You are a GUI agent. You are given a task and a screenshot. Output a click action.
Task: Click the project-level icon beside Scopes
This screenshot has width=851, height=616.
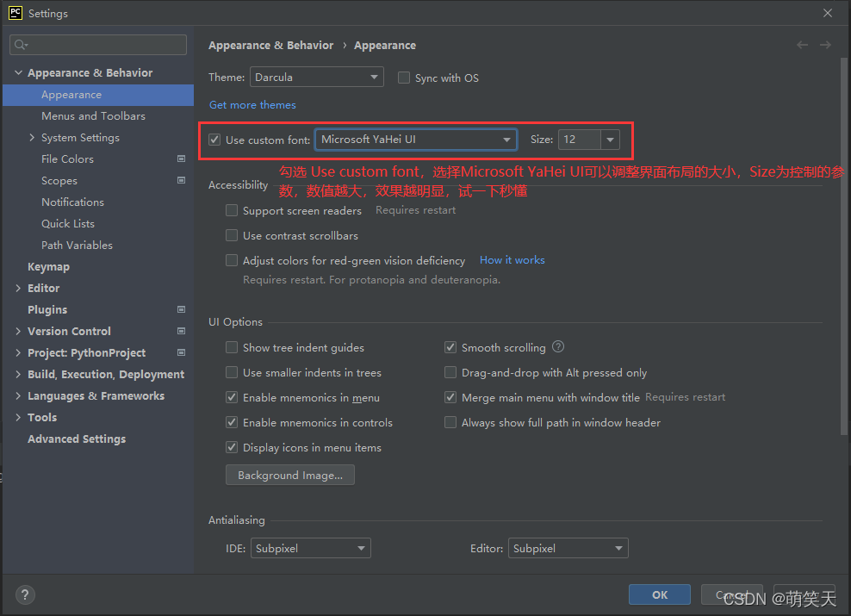click(x=181, y=180)
